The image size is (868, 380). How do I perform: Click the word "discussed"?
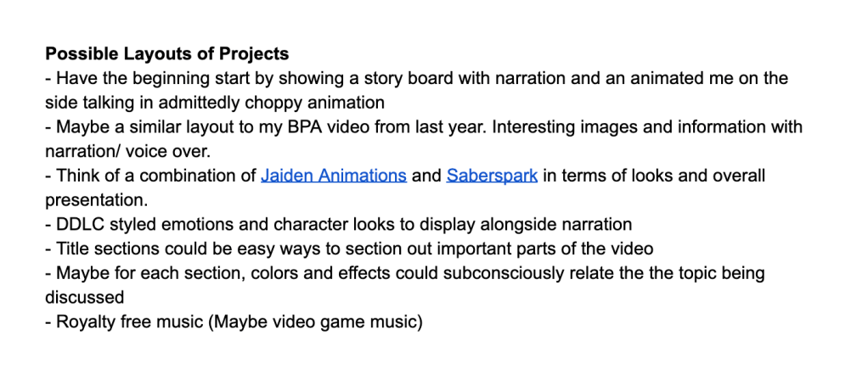pyautogui.click(x=85, y=299)
